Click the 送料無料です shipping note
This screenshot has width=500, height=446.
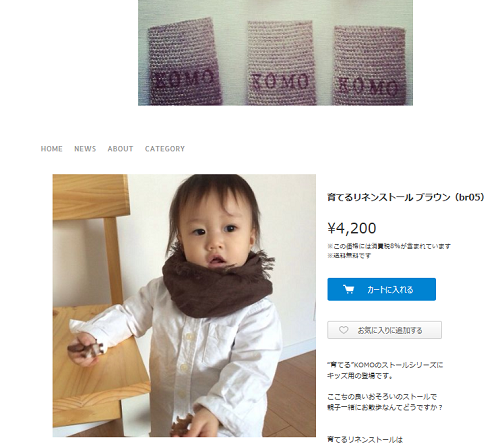[349, 255]
